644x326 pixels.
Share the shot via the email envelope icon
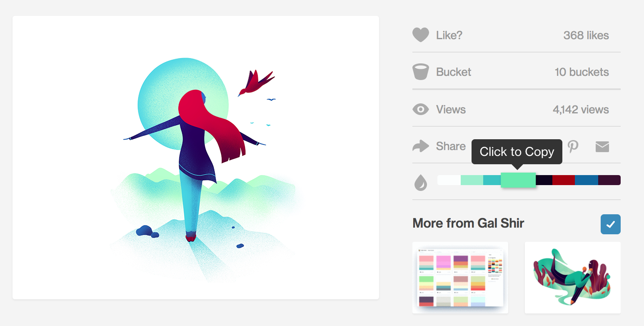(602, 147)
